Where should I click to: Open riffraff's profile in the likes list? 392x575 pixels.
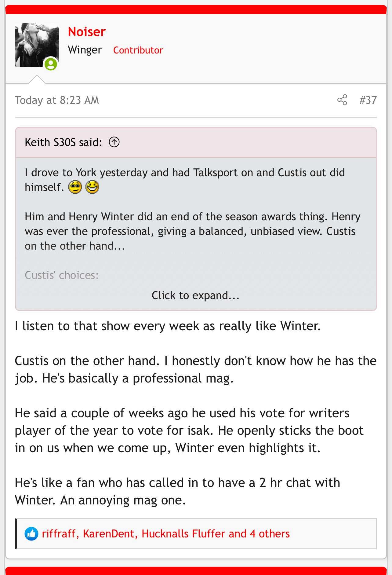point(59,534)
